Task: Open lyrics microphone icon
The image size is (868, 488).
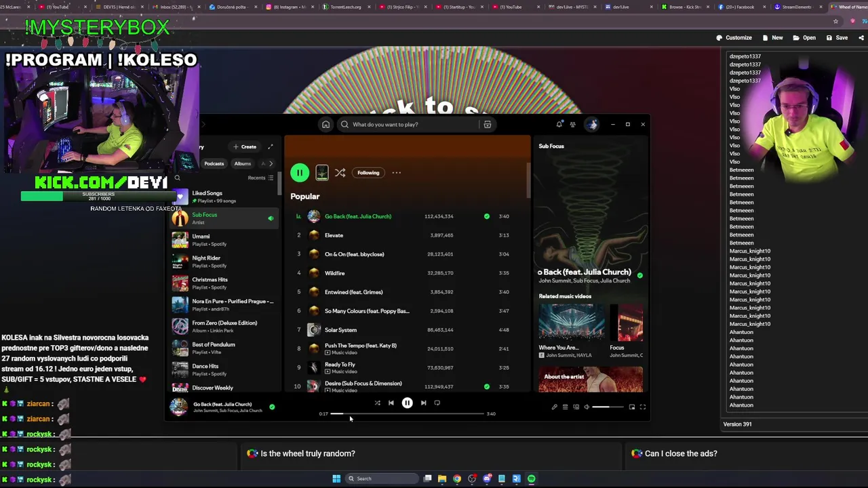Action: (554, 407)
